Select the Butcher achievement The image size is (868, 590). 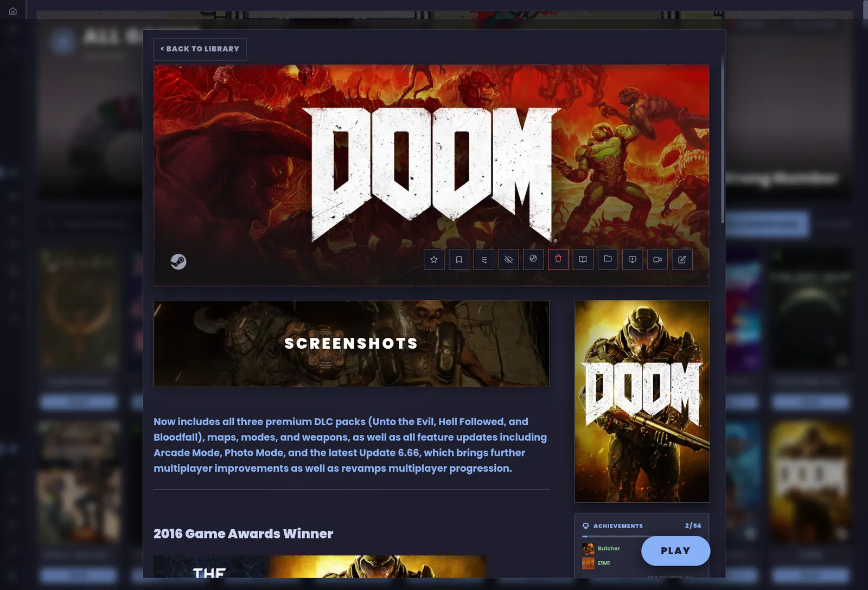609,548
